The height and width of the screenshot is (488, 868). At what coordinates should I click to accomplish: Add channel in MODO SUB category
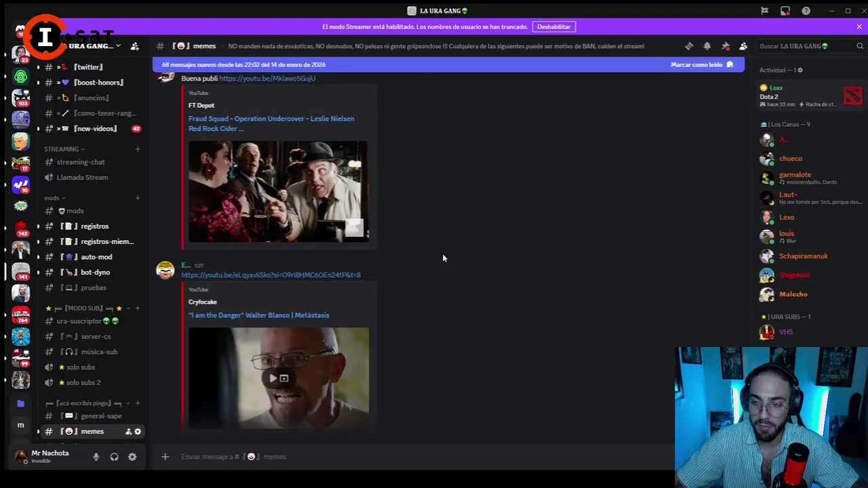[x=138, y=308]
